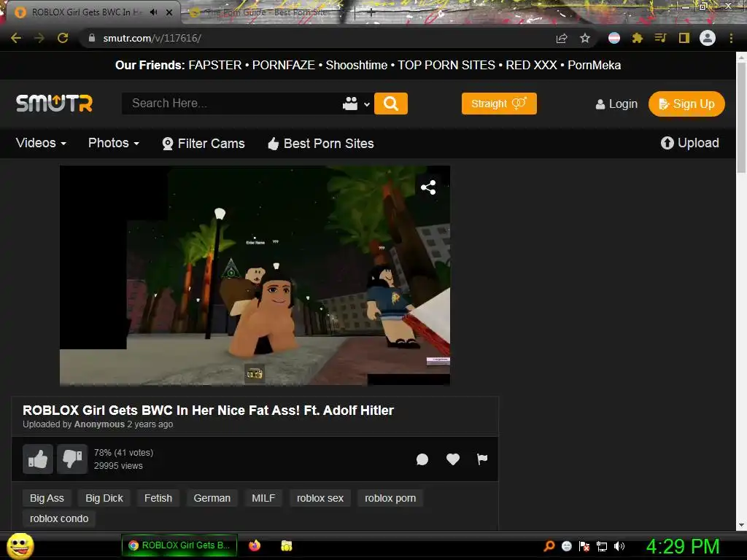Viewport: 747px width, 560px height.
Task: Click the 4:29 PM taskbar clock
Action: click(683, 546)
